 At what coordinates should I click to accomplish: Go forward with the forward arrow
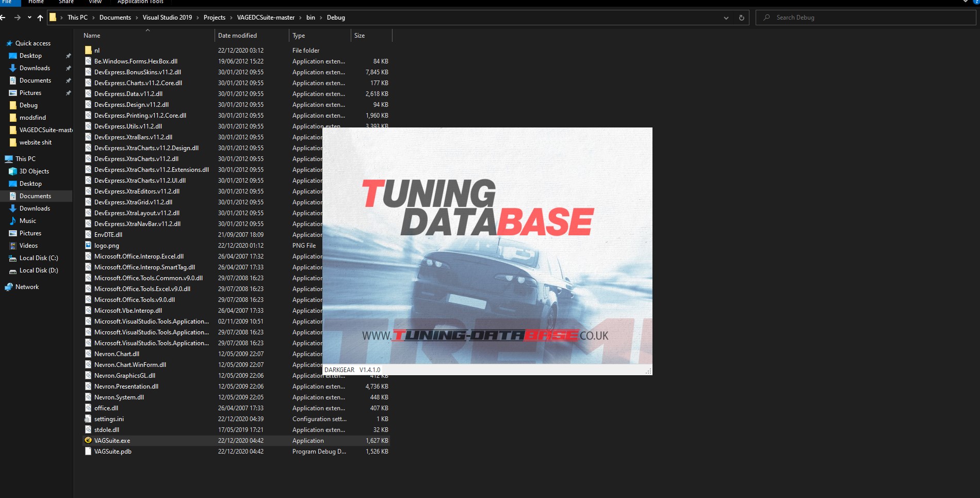[x=18, y=18]
